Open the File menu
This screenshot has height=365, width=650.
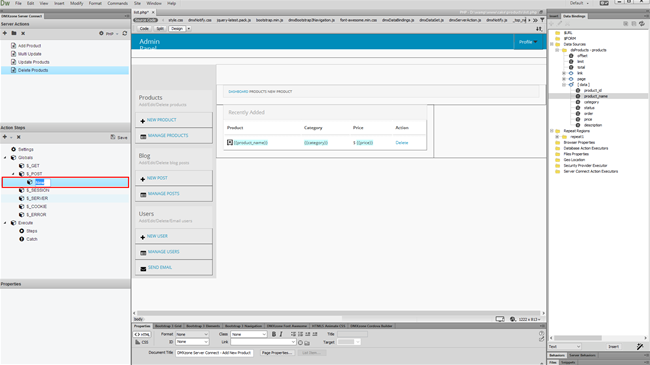18,3
